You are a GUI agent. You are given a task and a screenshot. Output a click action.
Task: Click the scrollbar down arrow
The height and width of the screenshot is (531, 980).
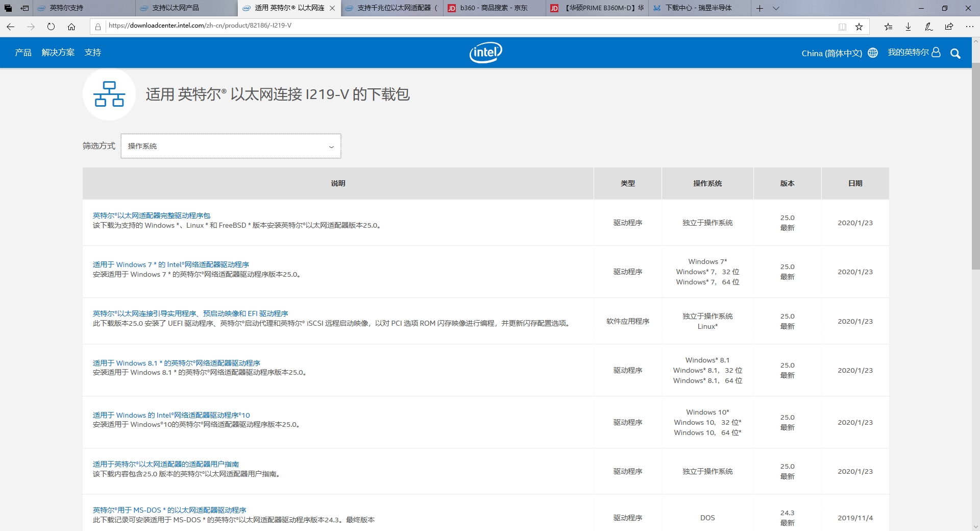pyautogui.click(x=975, y=526)
